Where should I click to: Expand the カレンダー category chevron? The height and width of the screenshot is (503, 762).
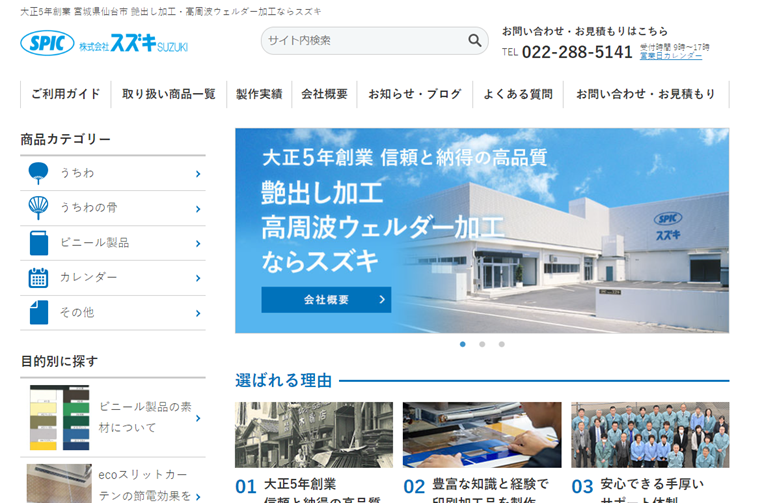(198, 278)
